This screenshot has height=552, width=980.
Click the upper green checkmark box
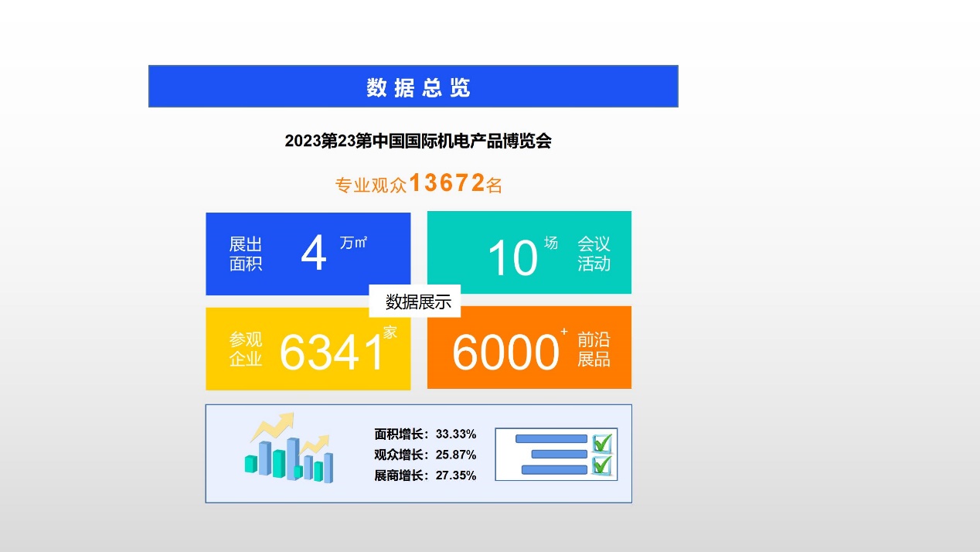coord(602,443)
